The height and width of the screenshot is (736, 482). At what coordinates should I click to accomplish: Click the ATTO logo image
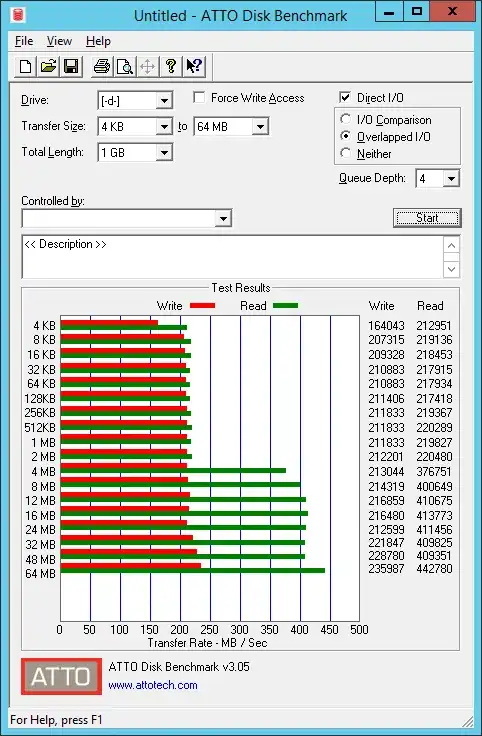pos(61,676)
